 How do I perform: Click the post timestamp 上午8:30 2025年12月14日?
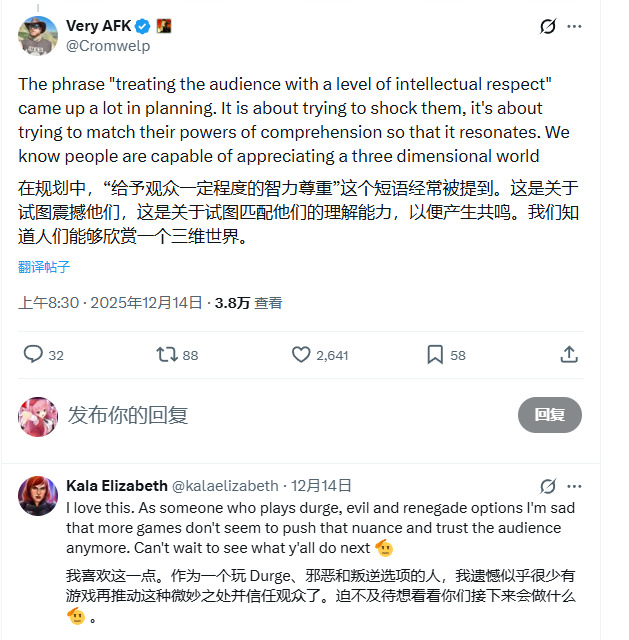pyautogui.click(x=110, y=303)
